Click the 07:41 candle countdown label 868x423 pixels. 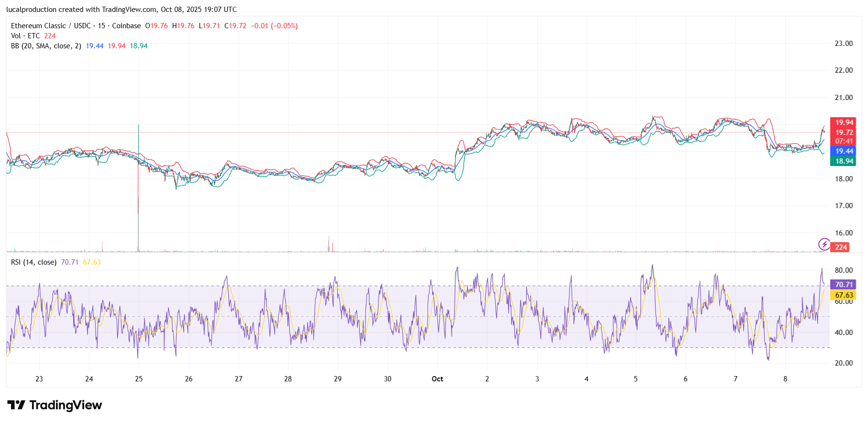click(844, 141)
